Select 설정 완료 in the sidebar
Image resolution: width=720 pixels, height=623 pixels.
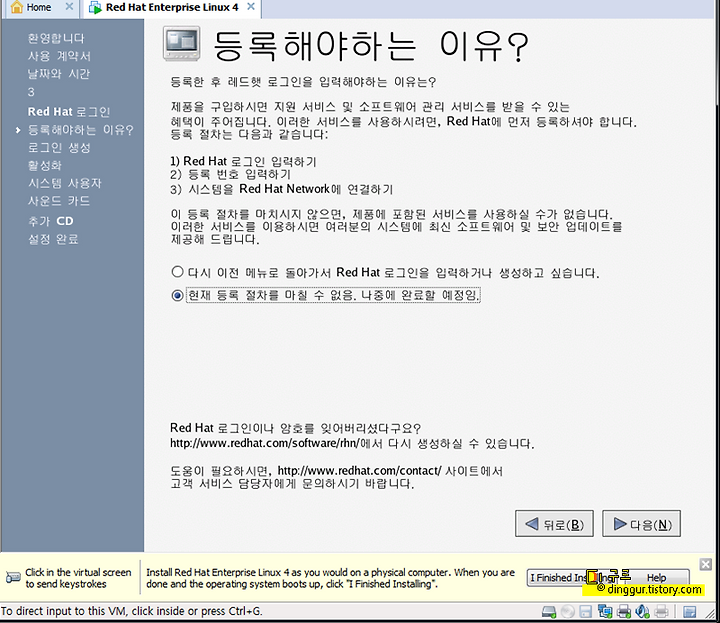pyautogui.click(x=53, y=239)
